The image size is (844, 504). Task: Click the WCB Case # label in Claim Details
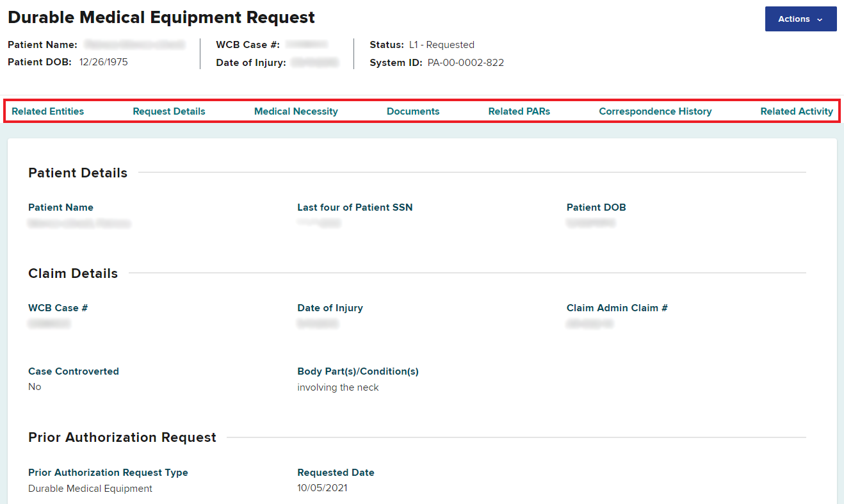point(58,308)
